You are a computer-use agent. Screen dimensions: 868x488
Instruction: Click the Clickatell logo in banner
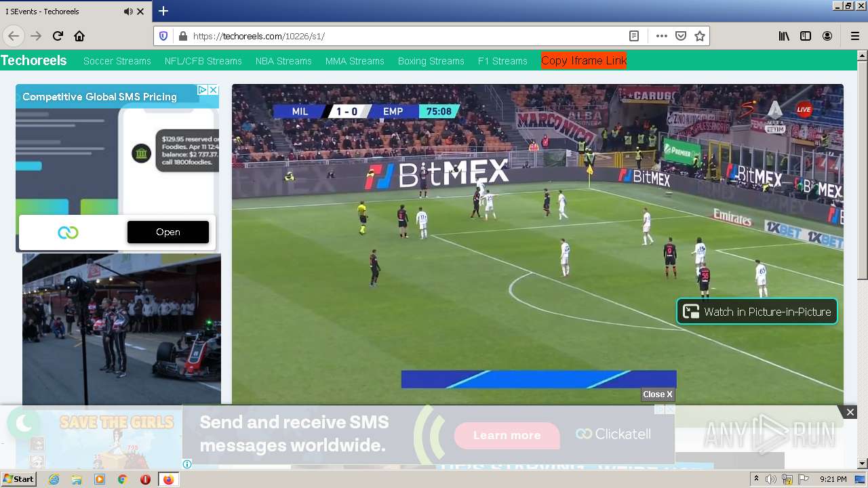613,434
